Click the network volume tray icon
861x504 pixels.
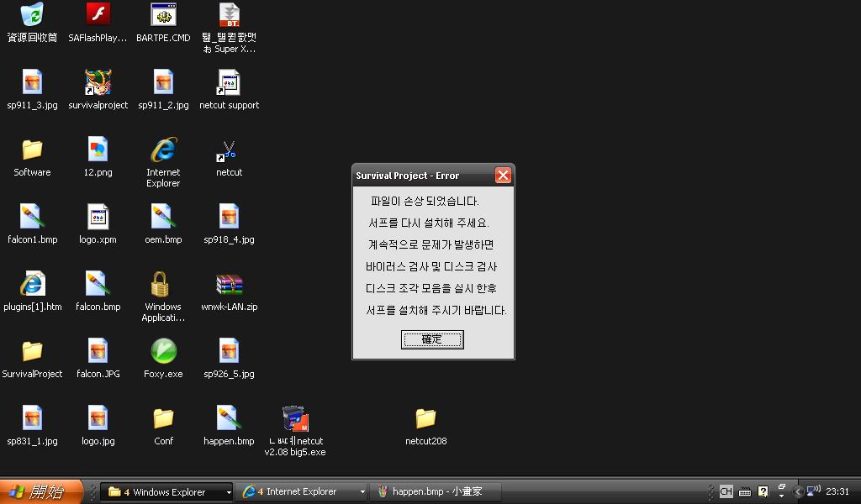813,491
